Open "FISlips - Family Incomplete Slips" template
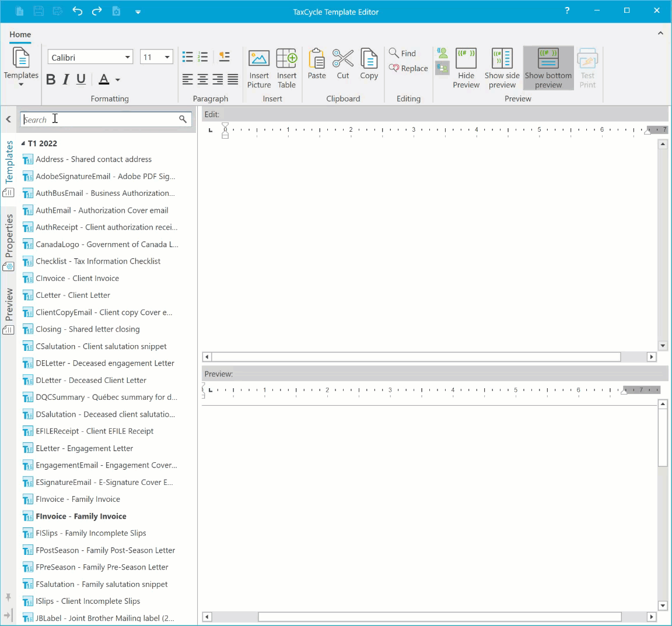The image size is (672, 626). [91, 533]
